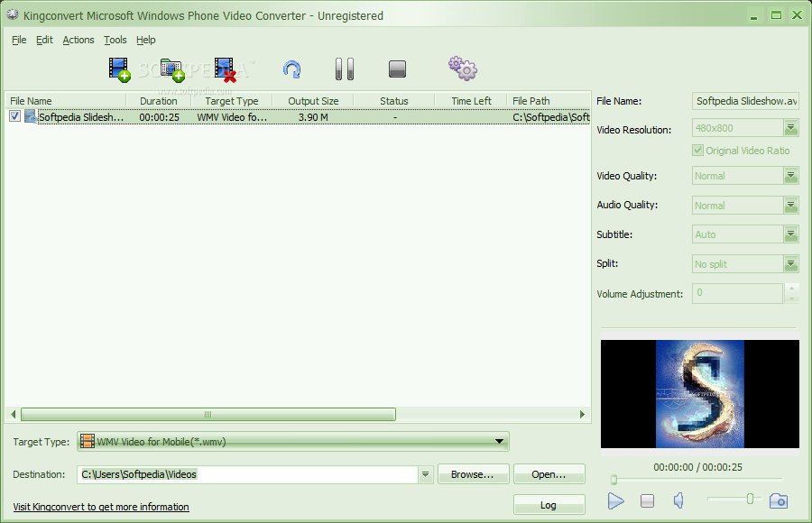The height and width of the screenshot is (523, 812).
Task: Click the Status column header
Action: [394, 101]
